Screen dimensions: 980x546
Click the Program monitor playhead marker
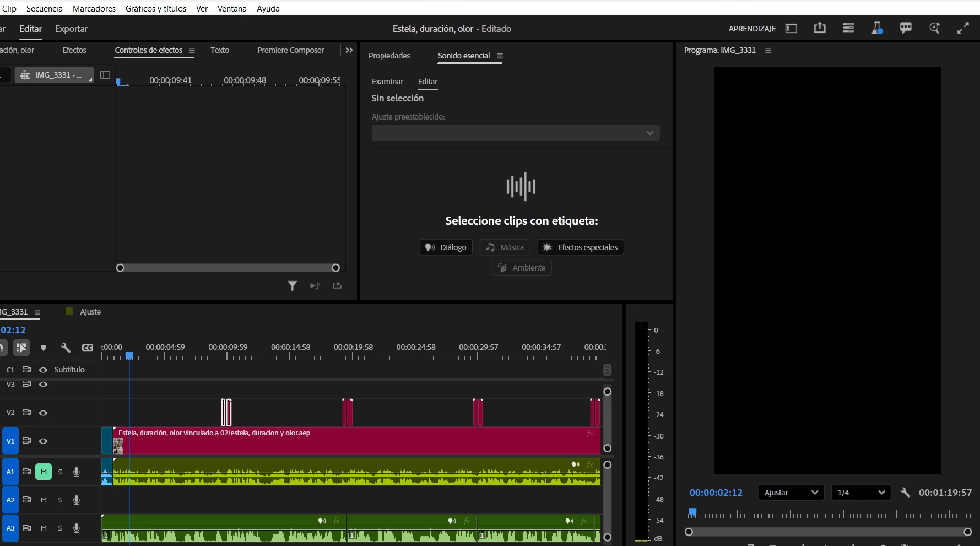(692, 512)
